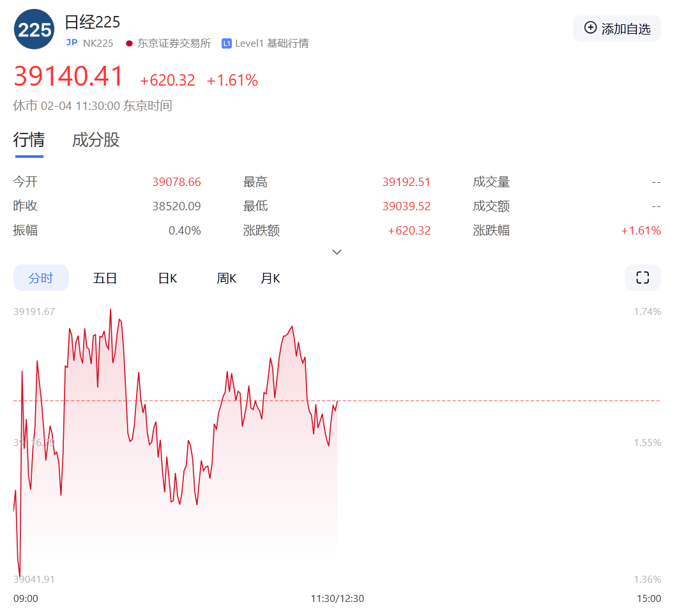Image resolution: width=677 pixels, height=616 pixels.
Task: Click the 日K dropdown tab option
Action: coord(167,277)
